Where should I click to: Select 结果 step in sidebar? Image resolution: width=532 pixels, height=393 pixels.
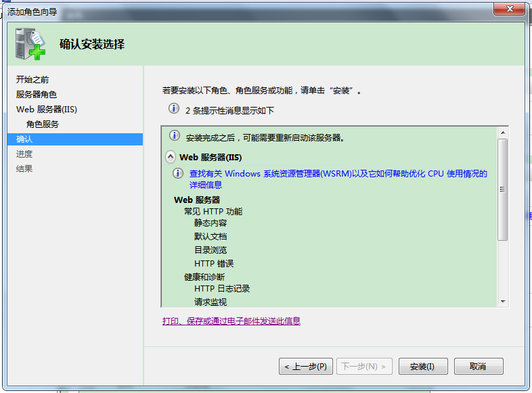coord(24,169)
